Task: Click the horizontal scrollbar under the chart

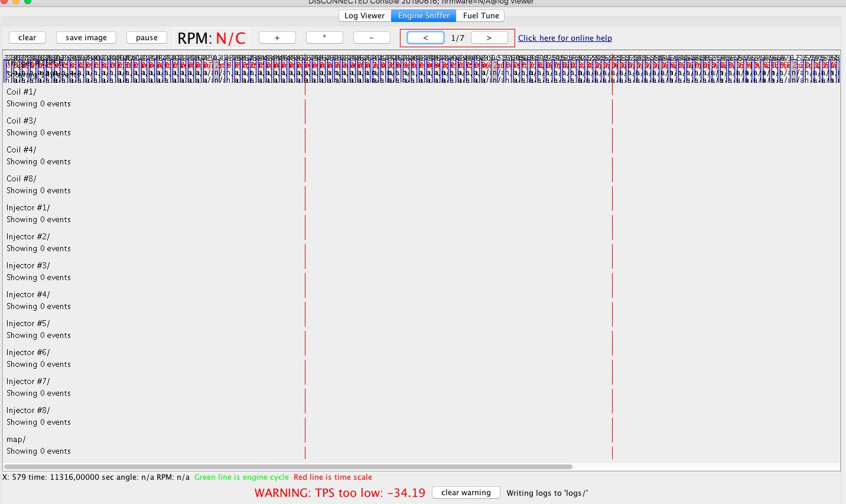Action: (x=288, y=467)
